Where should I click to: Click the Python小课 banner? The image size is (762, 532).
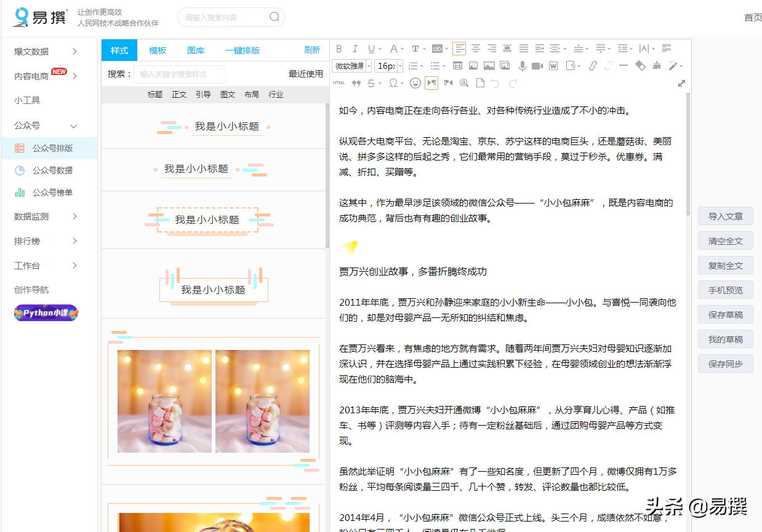46,313
